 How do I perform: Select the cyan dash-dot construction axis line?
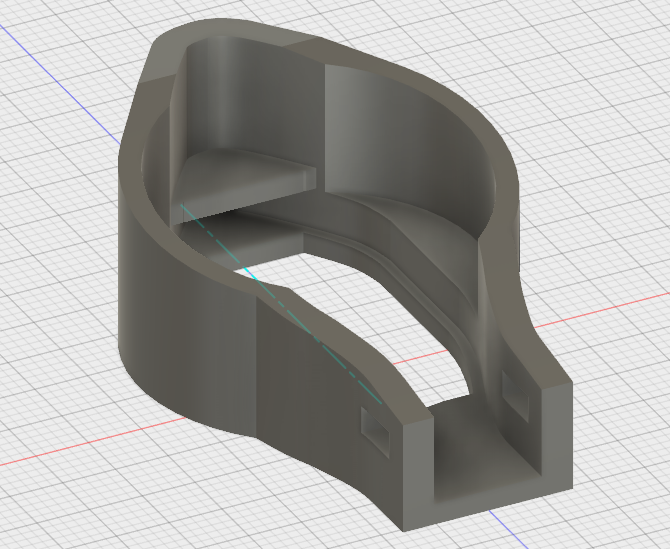282,304
